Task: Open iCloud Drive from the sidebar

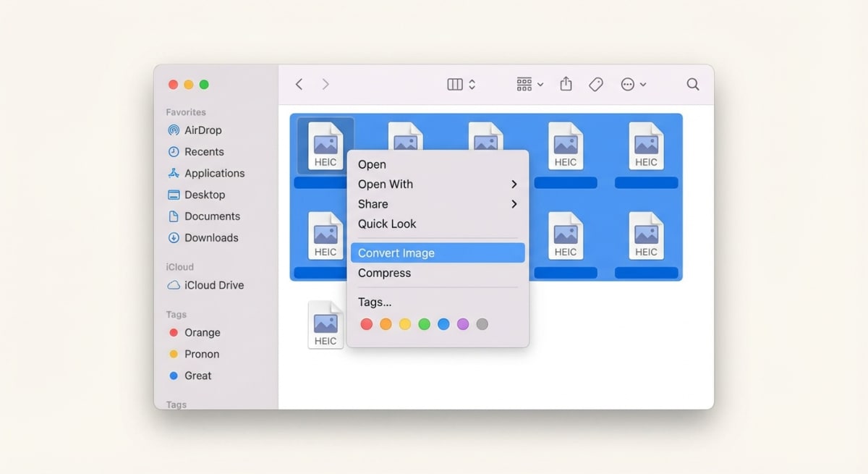Action: click(213, 285)
